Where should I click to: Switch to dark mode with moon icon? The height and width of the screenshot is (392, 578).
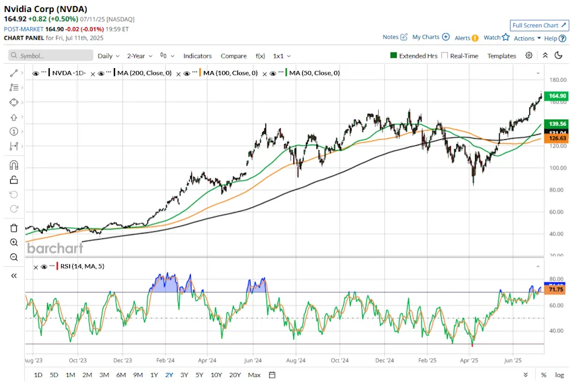[x=559, y=55]
